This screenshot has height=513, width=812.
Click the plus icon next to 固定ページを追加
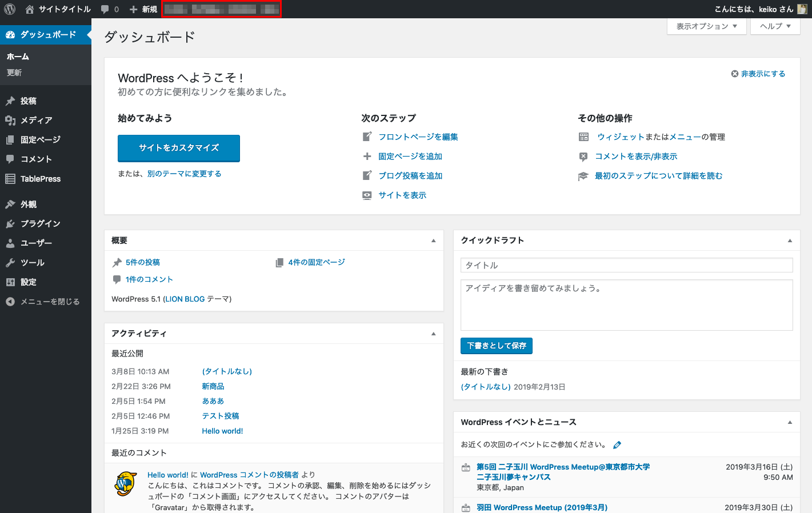pyautogui.click(x=367, y=157)
